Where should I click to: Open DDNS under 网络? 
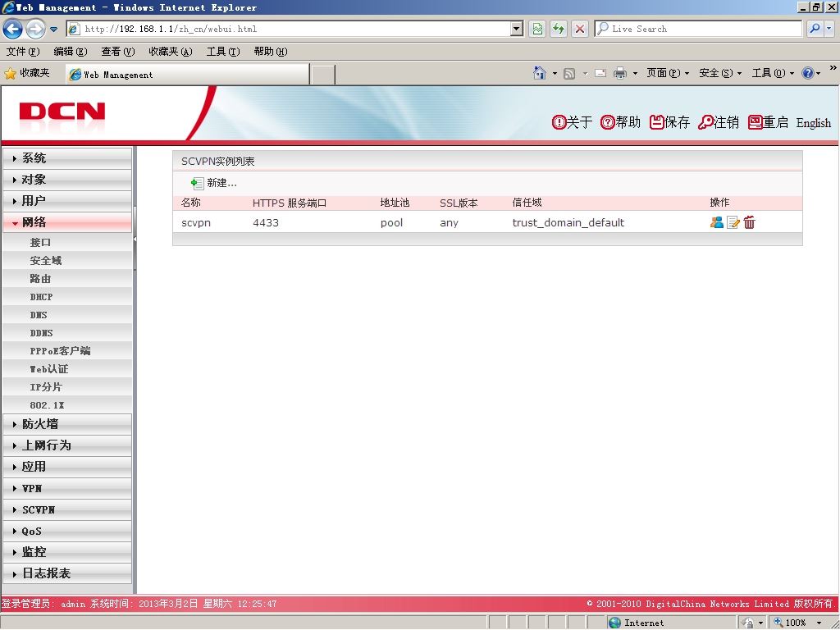click(x=67, y=333)
